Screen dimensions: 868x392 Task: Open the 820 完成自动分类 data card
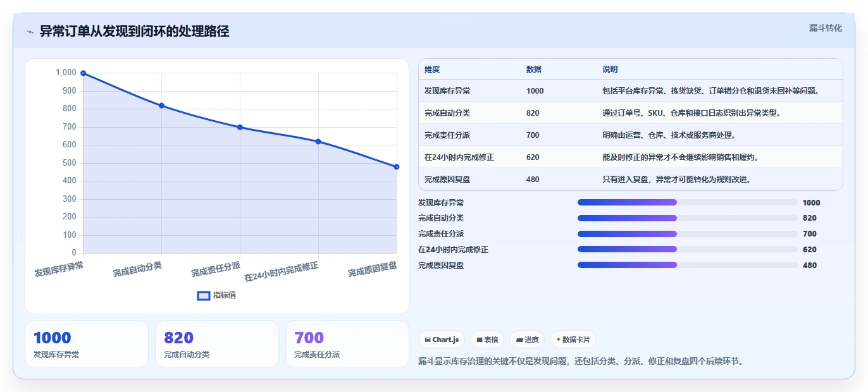pyautogui.click(x=217, y=344)
